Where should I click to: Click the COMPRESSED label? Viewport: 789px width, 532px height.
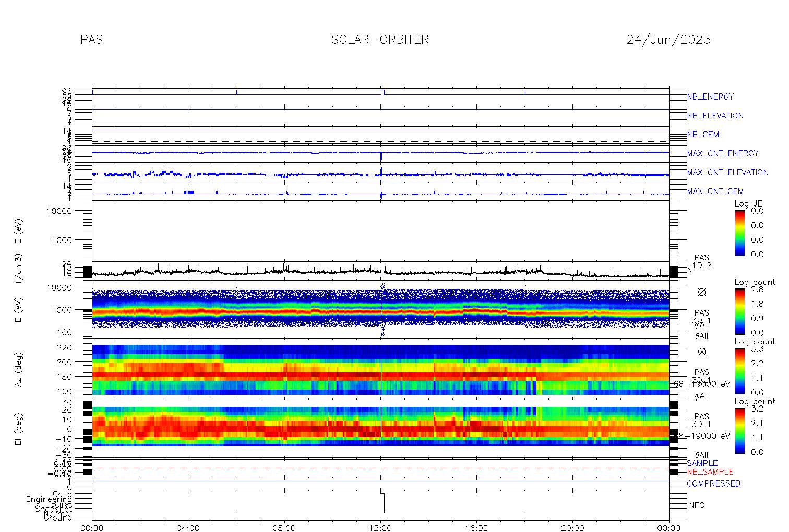(x=713, y=483)
